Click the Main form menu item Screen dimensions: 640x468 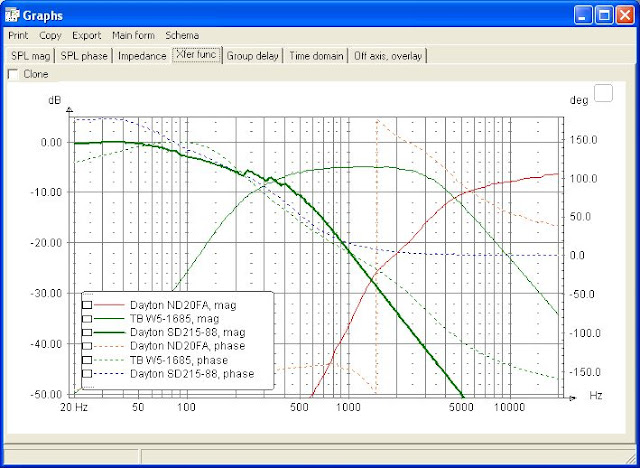coord(133,35)
